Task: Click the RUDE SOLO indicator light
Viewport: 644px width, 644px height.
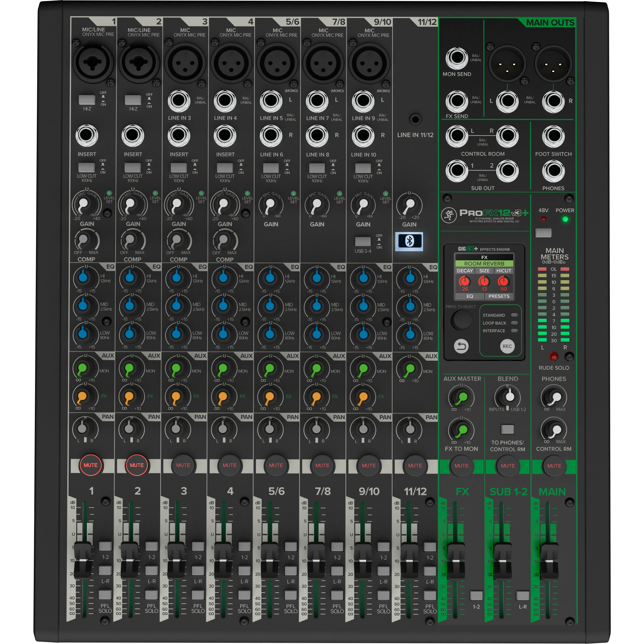Action: click(x=554, y=357)
